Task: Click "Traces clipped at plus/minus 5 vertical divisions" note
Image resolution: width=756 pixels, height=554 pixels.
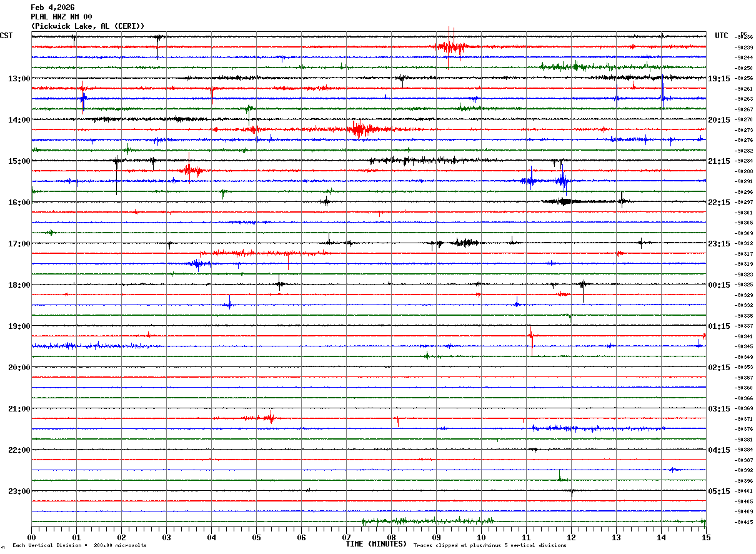Action: (490, 546)
